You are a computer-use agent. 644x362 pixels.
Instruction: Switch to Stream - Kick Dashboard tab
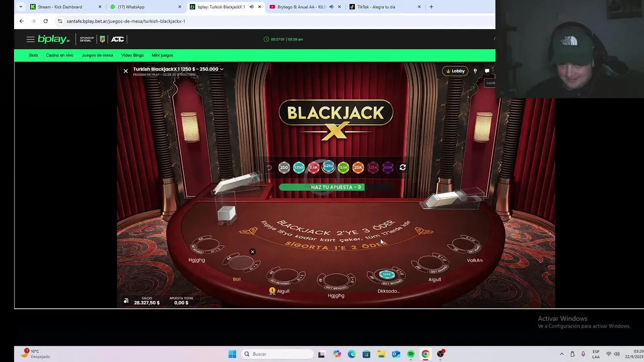click(65, 7)
